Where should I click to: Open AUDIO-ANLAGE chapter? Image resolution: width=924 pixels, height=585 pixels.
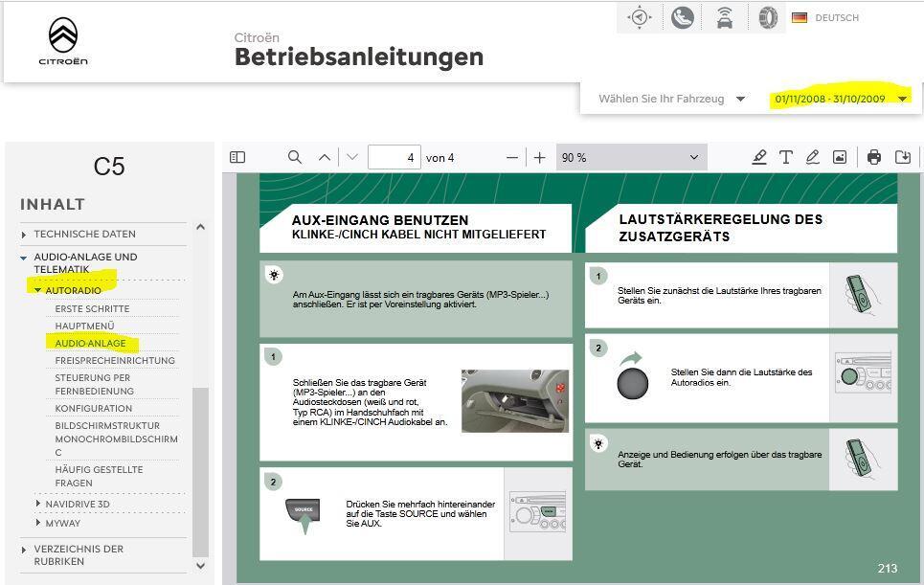90,343
